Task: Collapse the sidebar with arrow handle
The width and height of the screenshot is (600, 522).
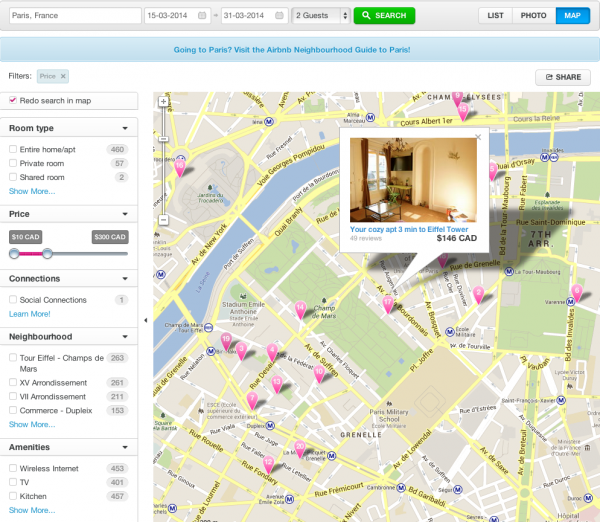Action: [145, 320]
